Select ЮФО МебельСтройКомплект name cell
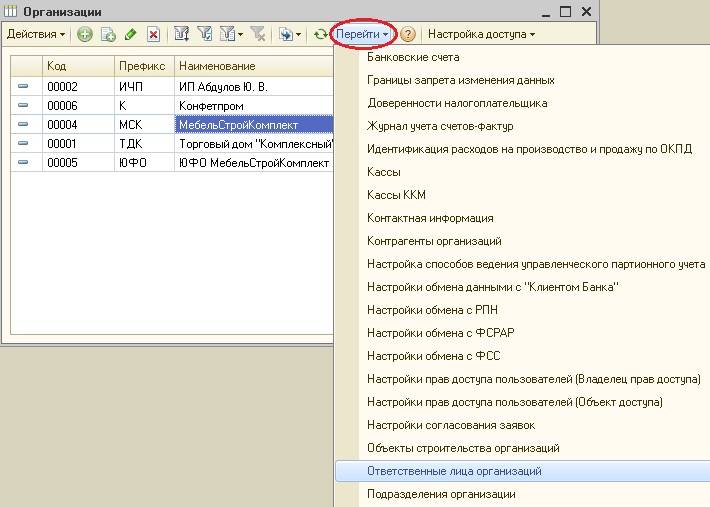Screen dimensions: 710x507 click(254, 163)
